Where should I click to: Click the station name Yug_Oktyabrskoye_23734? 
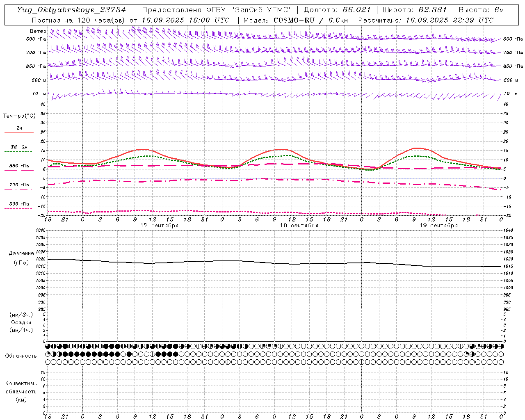click(x=71, y=10)
